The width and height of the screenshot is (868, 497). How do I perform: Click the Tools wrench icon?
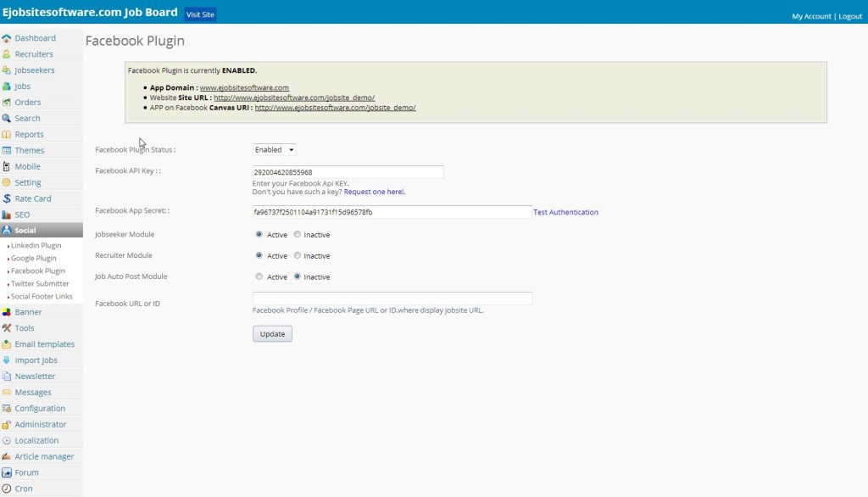7,328
